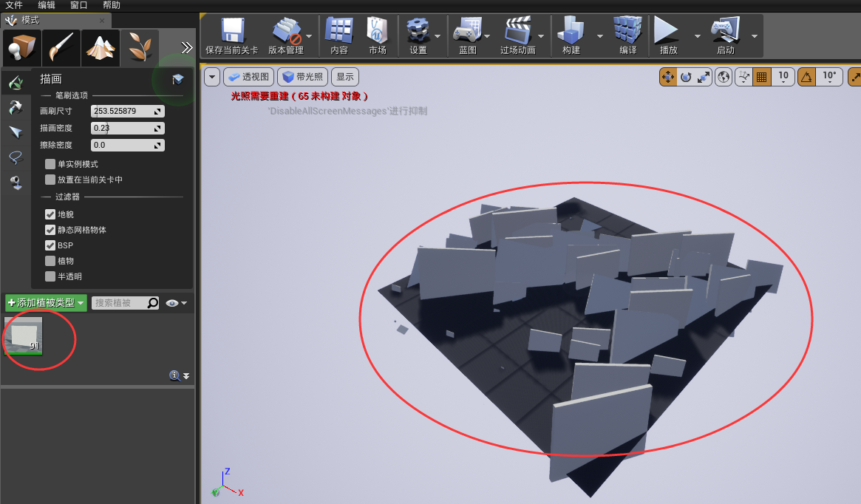Viewport: 861px width, 504px height.
Task: Select the foliage Paint tool icon
Action: [16, 82]
